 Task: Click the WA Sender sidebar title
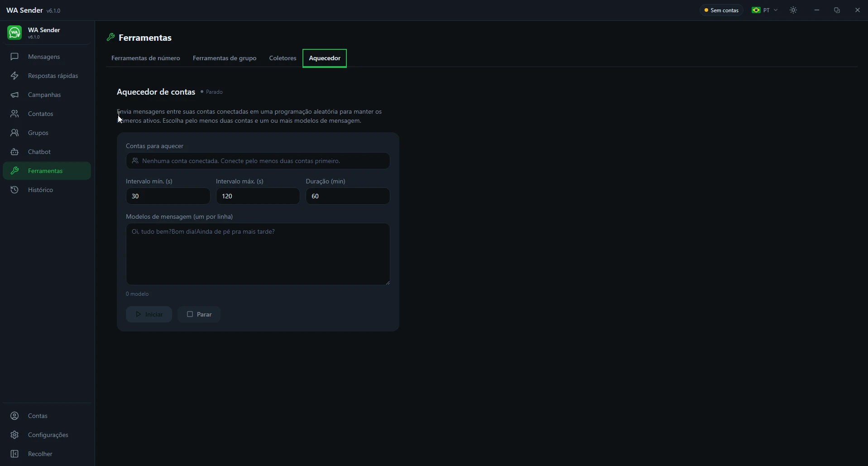[44, 30]
